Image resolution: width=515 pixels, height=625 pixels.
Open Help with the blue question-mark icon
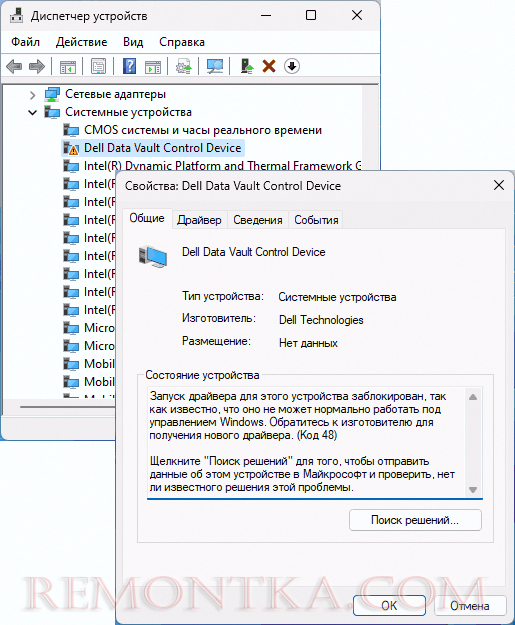130,66
